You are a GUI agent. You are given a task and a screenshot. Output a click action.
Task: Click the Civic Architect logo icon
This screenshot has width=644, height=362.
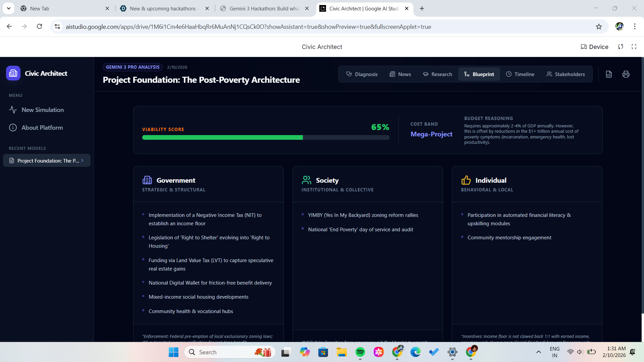point(13,73)
